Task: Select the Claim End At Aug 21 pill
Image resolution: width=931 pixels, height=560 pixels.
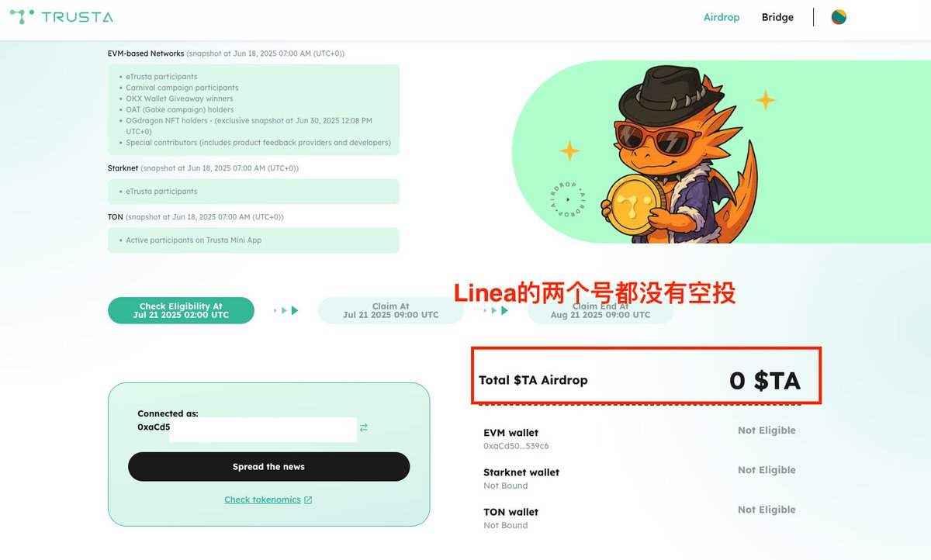Action: point(600,310)
